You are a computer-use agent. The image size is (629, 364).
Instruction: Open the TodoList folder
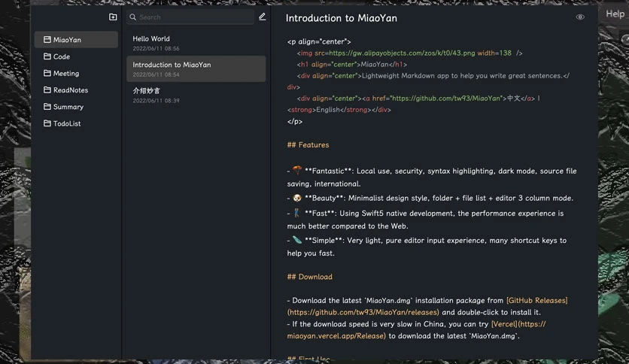coord(76,123)
